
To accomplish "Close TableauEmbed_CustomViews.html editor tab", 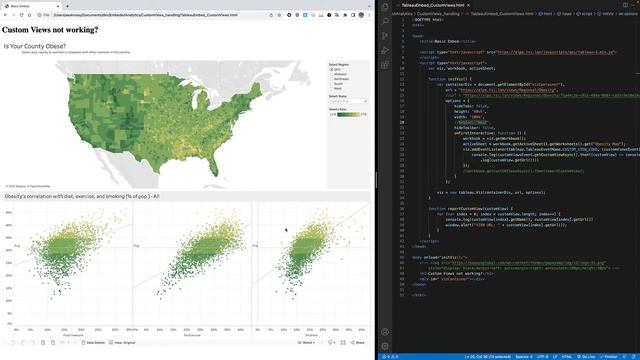I will click(x=468, y=5).
